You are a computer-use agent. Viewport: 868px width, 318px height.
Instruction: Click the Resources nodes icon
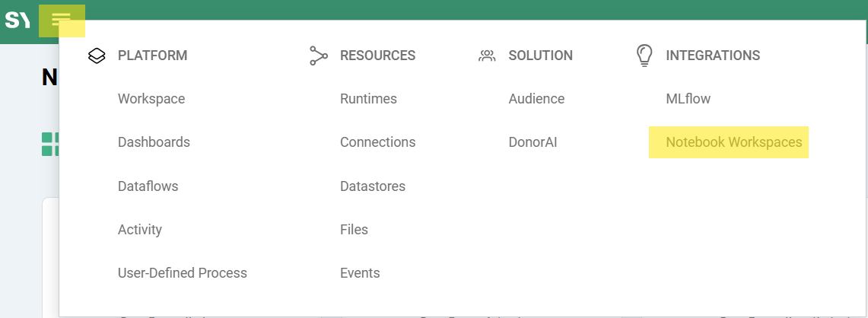click(x=319, y=56)
